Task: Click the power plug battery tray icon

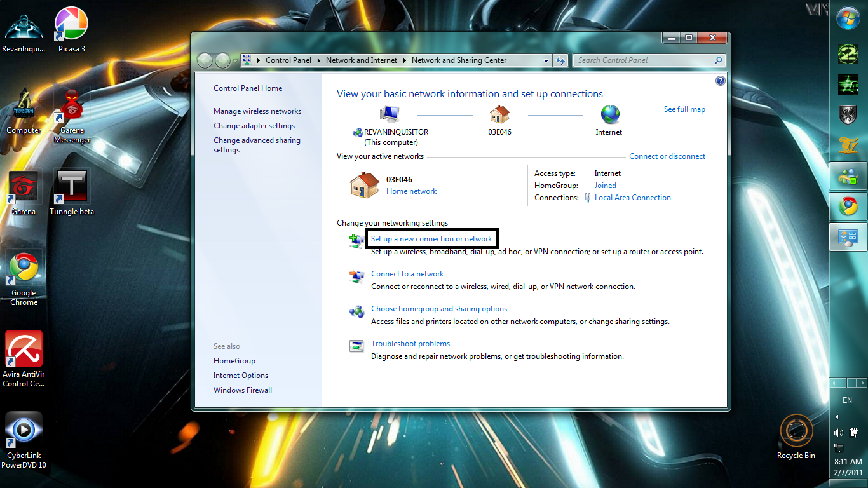Action: coord(855,433)
